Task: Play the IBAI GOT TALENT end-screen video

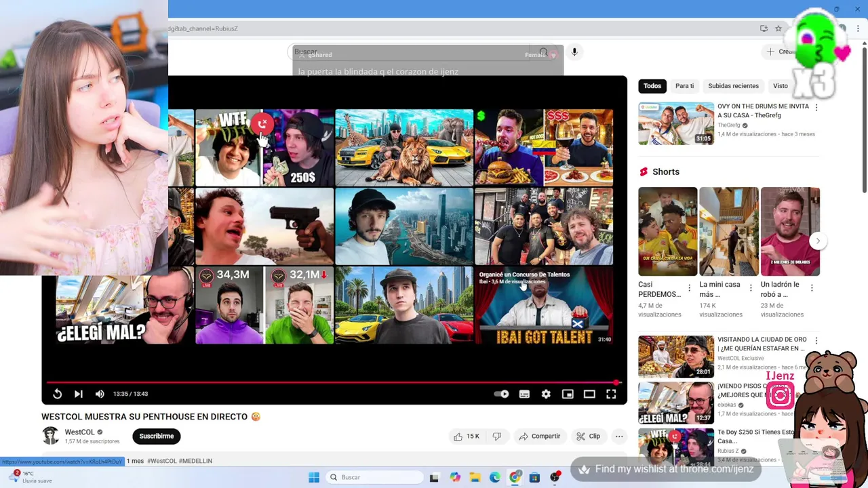Action: (544, 306)
